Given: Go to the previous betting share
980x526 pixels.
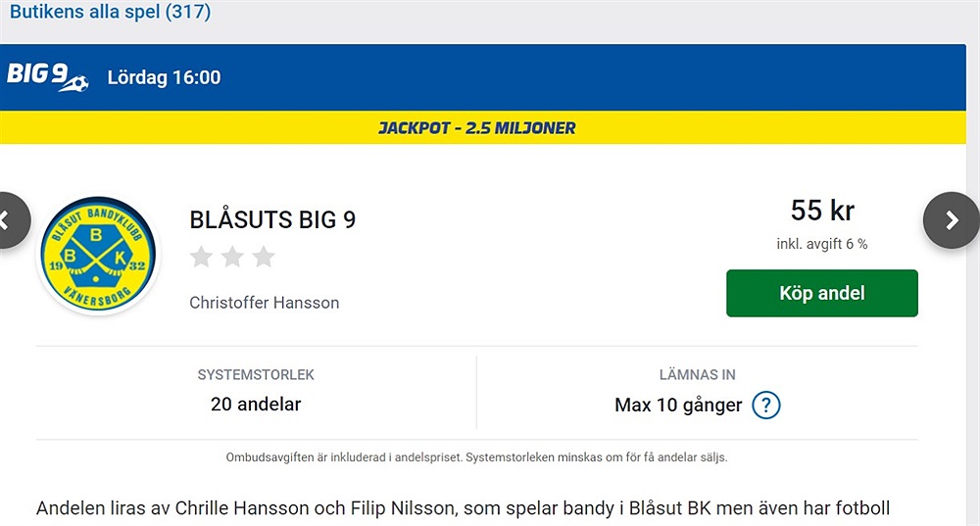Looking at the screenshot, I should (13, 220).
